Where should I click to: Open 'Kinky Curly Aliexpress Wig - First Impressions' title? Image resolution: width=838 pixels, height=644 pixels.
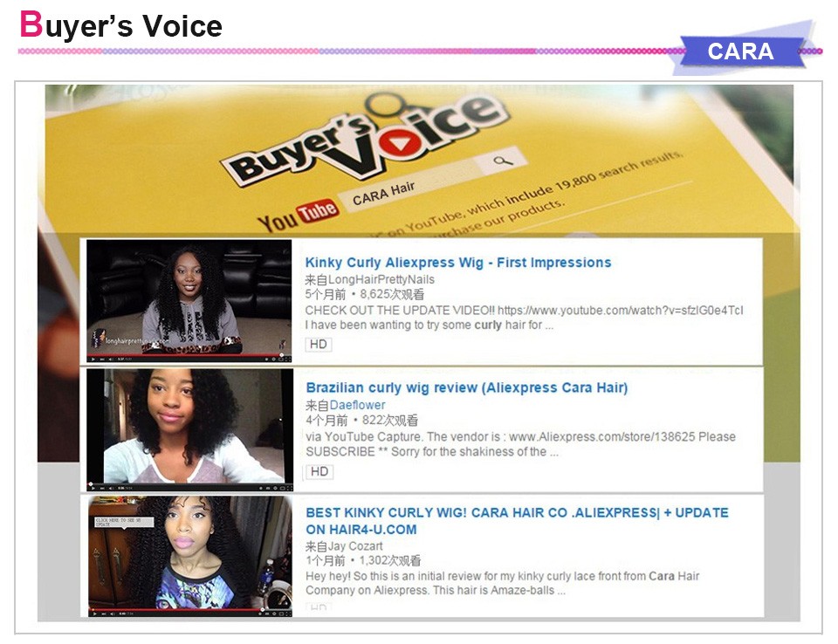click(x=457, y=263)
